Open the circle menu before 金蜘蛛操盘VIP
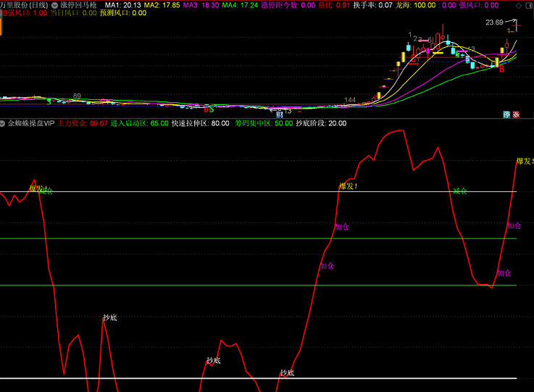The width and height of the screenshot is (534, 392). [x=2, y=123]
